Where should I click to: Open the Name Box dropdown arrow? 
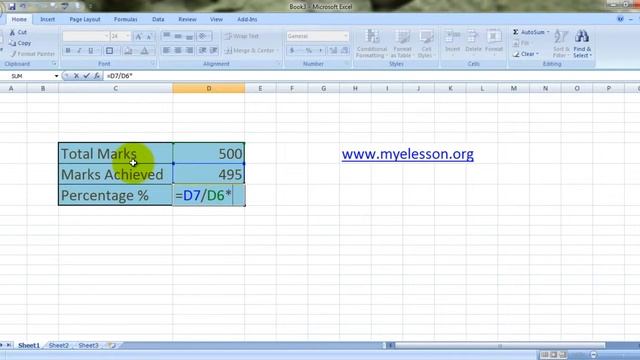(56, 76)
